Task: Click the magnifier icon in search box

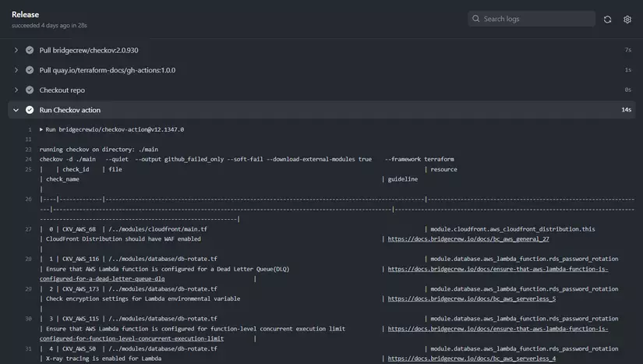Action: [475, 19]
